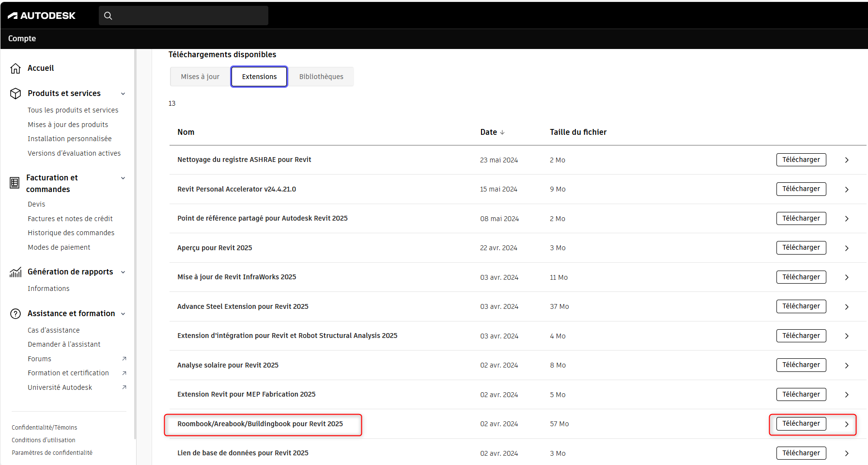Collapse the Assistance et formation section
Viewport: 868px width, 465px height.
tap(123, 314)
